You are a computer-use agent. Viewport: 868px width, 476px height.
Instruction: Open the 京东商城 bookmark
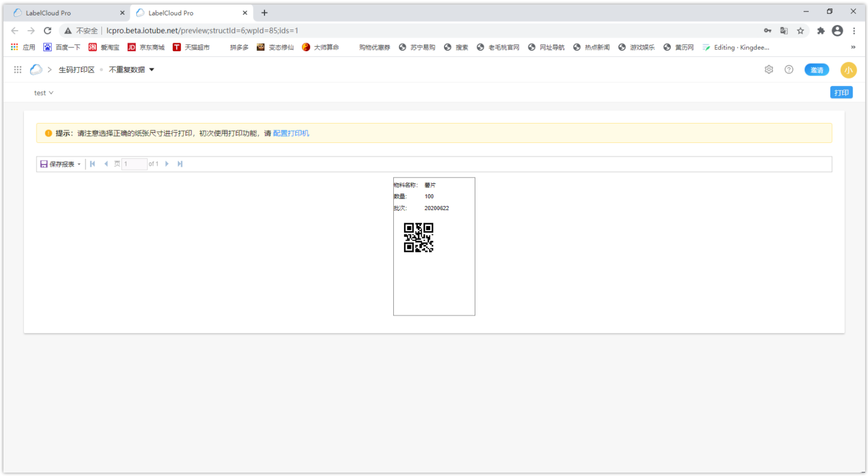click(146, 47)
